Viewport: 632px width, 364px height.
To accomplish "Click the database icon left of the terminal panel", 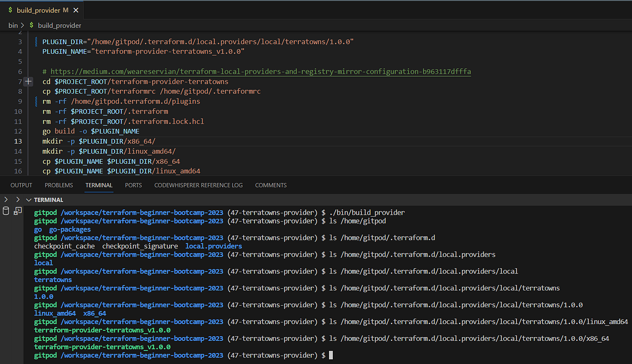I will (6, 210).
